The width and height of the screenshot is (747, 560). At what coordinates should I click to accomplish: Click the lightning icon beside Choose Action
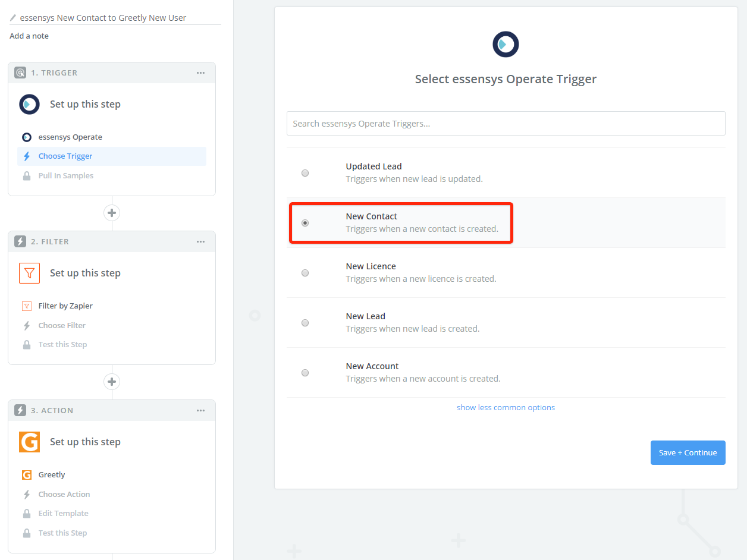click(x=26, y=495)
